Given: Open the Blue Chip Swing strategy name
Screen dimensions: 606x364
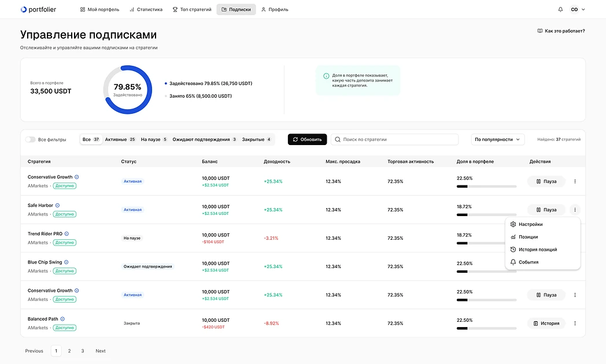Looking at the screenshot, I should [45, 262].
